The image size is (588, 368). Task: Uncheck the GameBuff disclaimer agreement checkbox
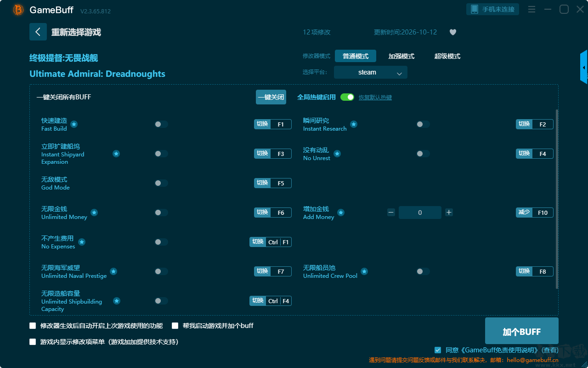pyautogui.click(x=438, y=350)
